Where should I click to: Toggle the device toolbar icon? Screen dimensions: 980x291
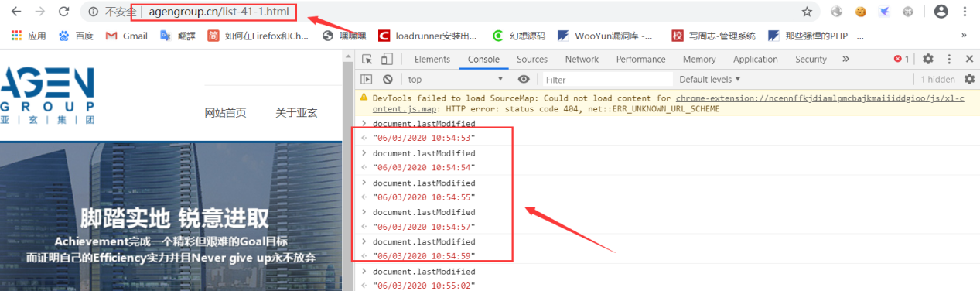387,59
